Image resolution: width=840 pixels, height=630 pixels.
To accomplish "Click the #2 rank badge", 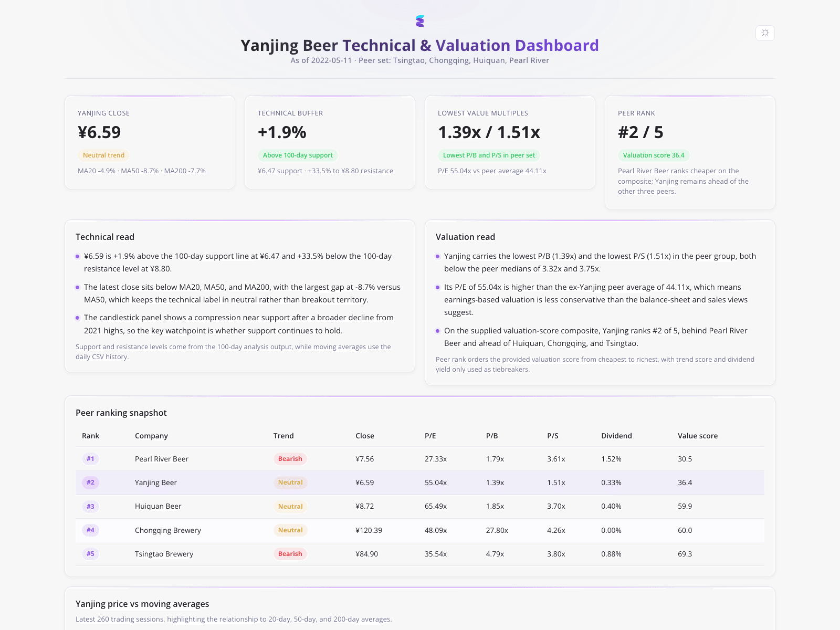I will click(90, 482).
